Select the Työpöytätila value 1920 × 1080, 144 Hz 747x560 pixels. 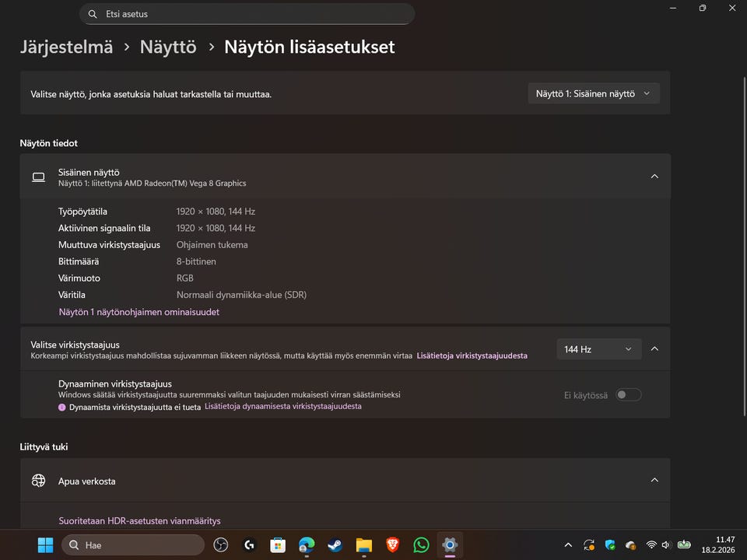216,212
